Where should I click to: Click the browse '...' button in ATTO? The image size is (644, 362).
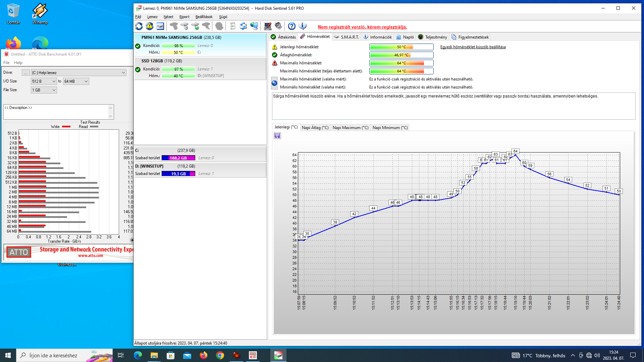click(25, 72)
